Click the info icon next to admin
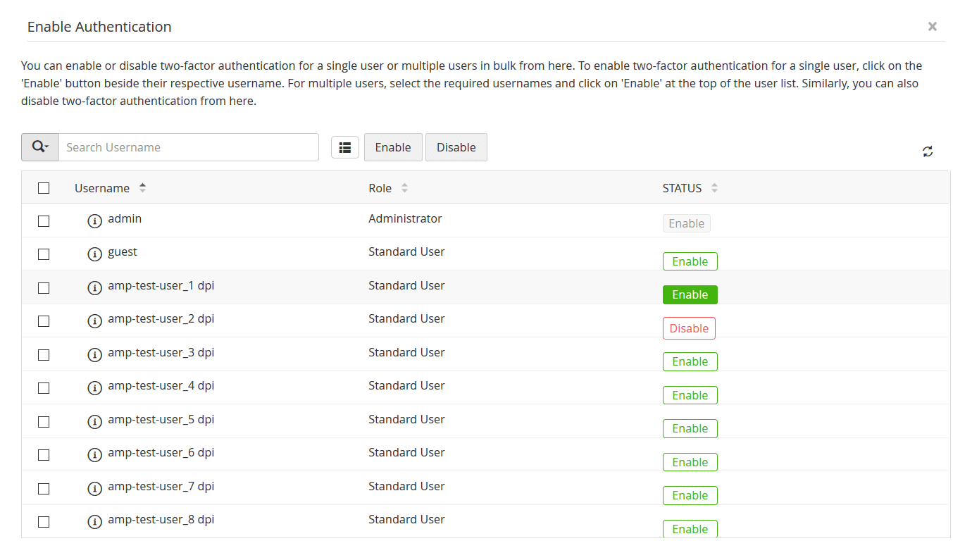972x560 pixels. [94, 221]
